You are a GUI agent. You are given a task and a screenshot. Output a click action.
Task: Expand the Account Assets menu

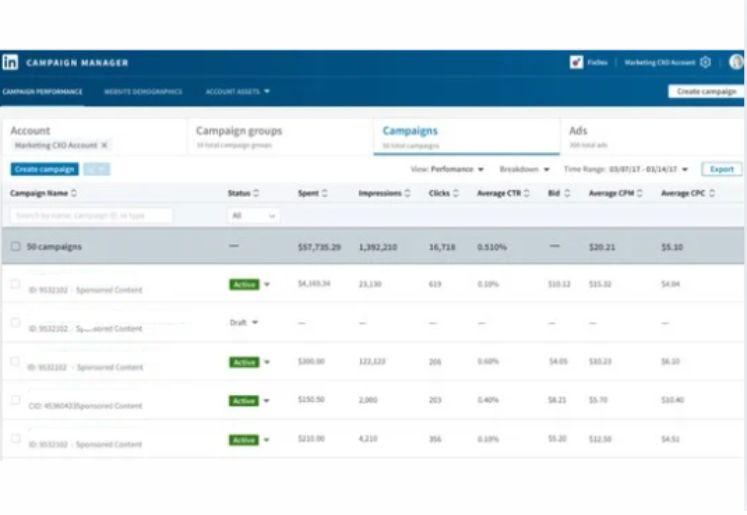[x=237, y=91]
